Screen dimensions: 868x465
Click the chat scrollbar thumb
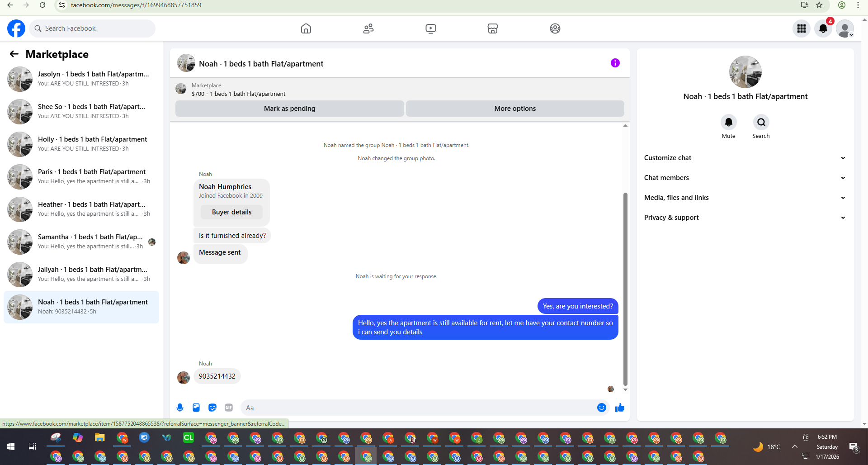coord(625,289)
